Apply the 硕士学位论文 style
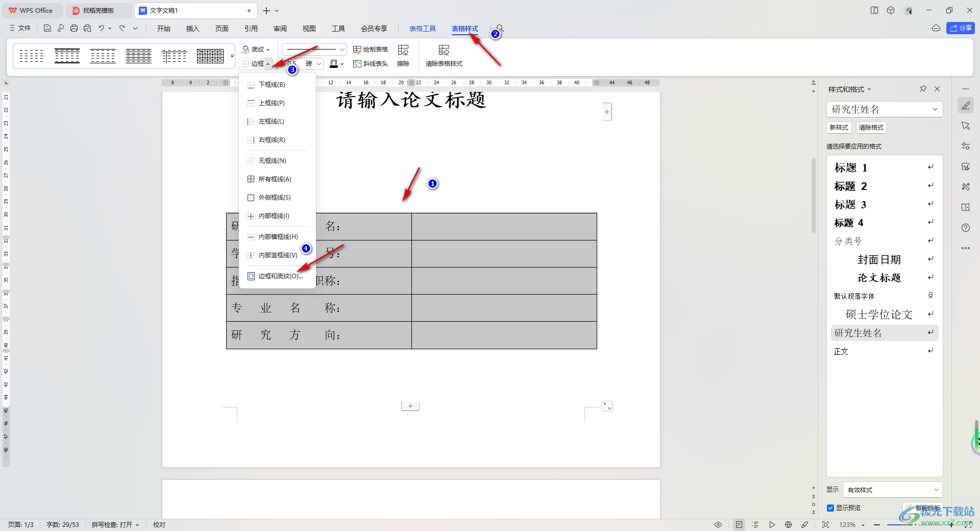 pos(885,315)
